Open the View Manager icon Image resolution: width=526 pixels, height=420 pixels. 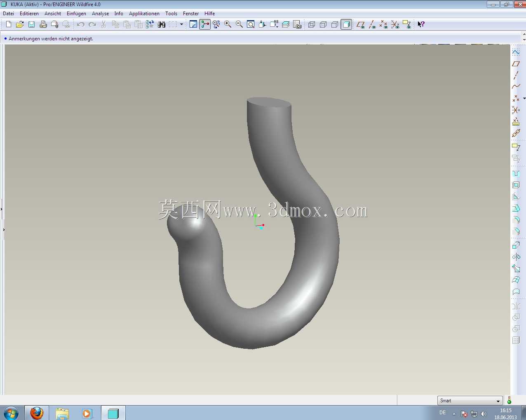point(297,25)
